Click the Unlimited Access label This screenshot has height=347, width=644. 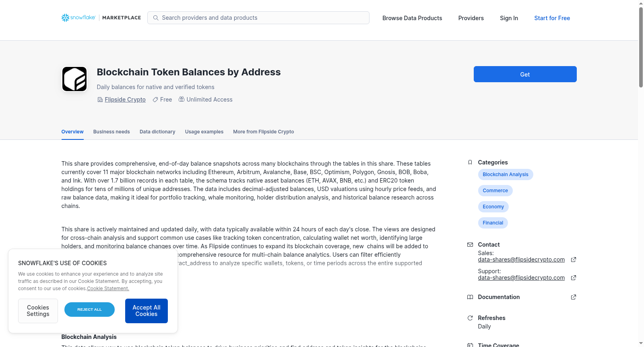[210, 100]
